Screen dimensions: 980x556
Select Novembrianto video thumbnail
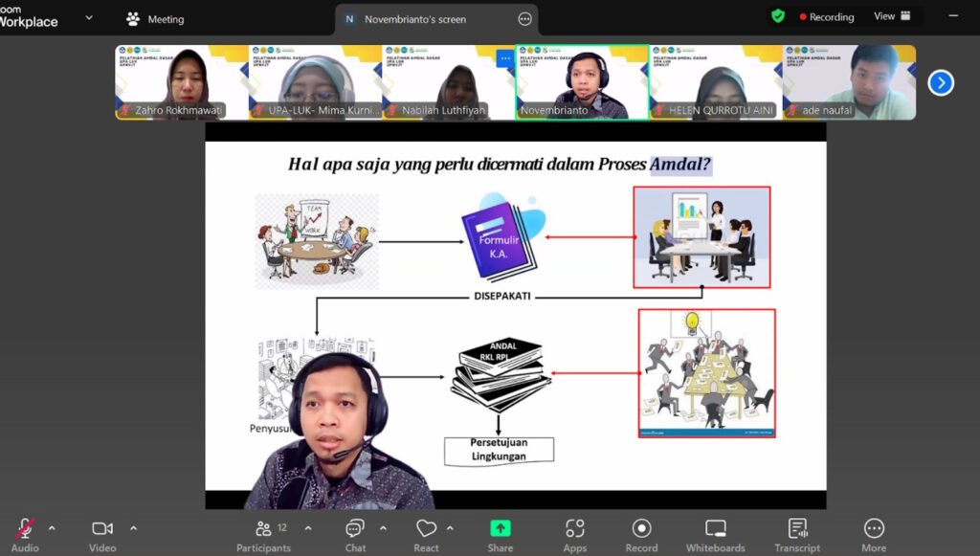[x=582, y=82]
